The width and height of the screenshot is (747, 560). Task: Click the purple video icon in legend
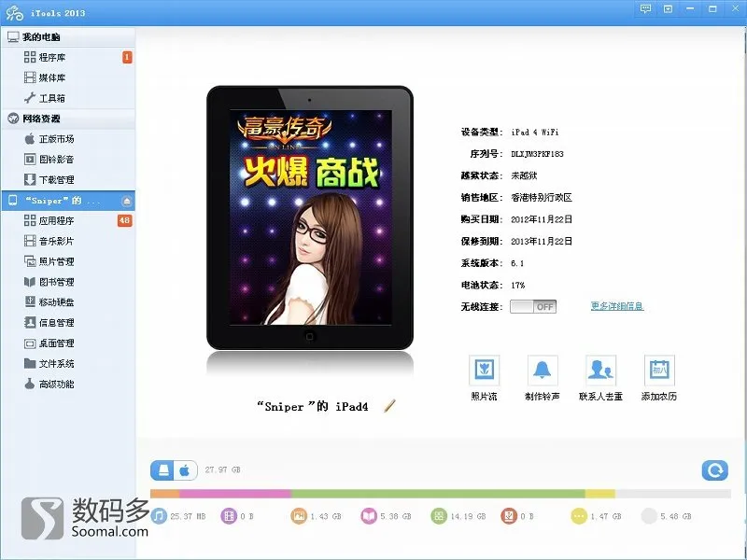click(229, 516)
